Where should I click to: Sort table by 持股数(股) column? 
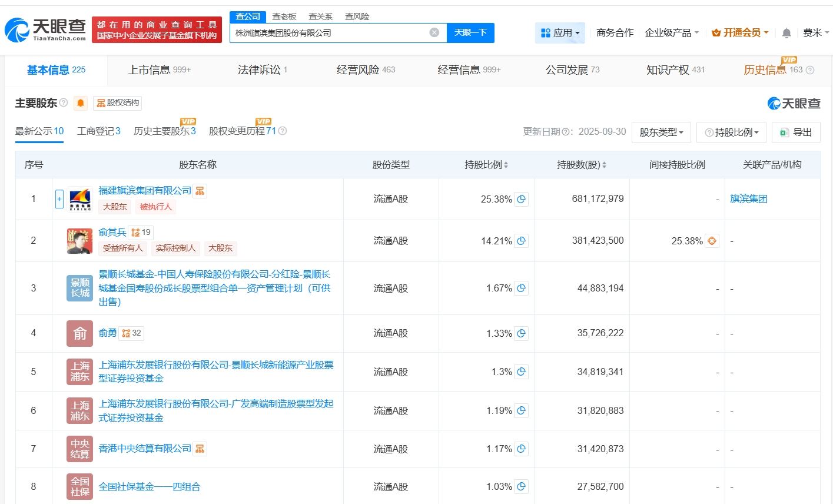(604, 165)
